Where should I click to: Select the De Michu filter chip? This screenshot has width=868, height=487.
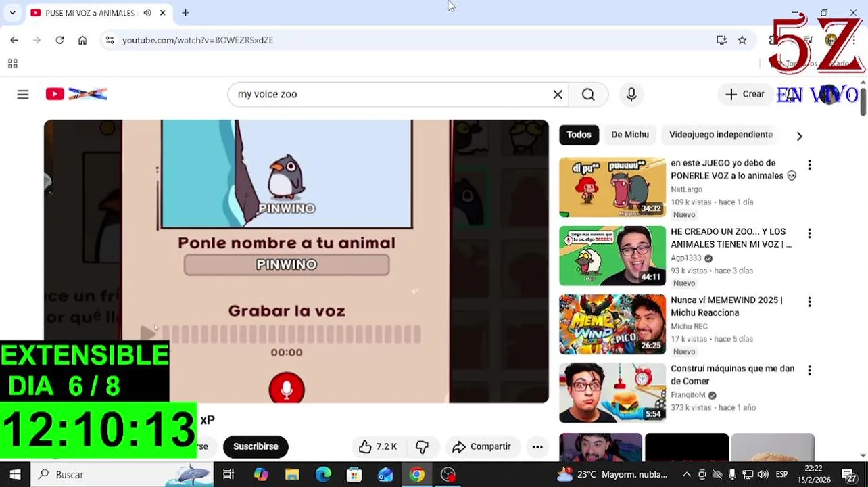pos(630,135)
